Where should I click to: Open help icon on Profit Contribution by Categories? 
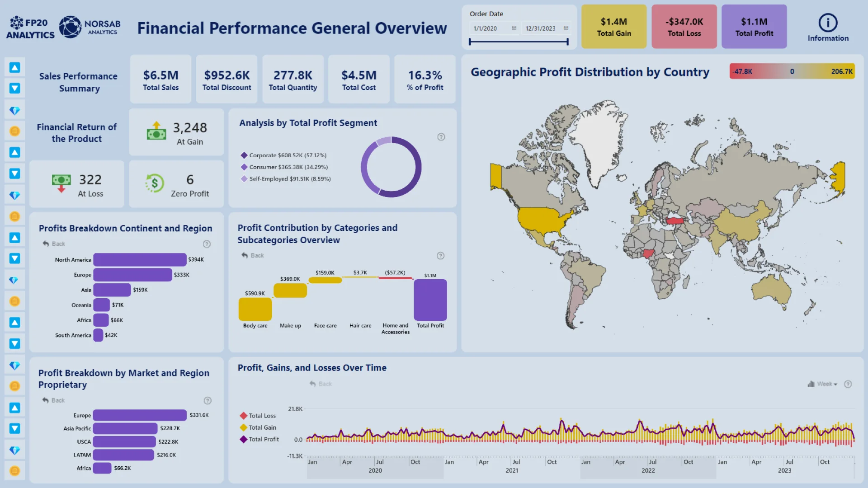point(441,256)
